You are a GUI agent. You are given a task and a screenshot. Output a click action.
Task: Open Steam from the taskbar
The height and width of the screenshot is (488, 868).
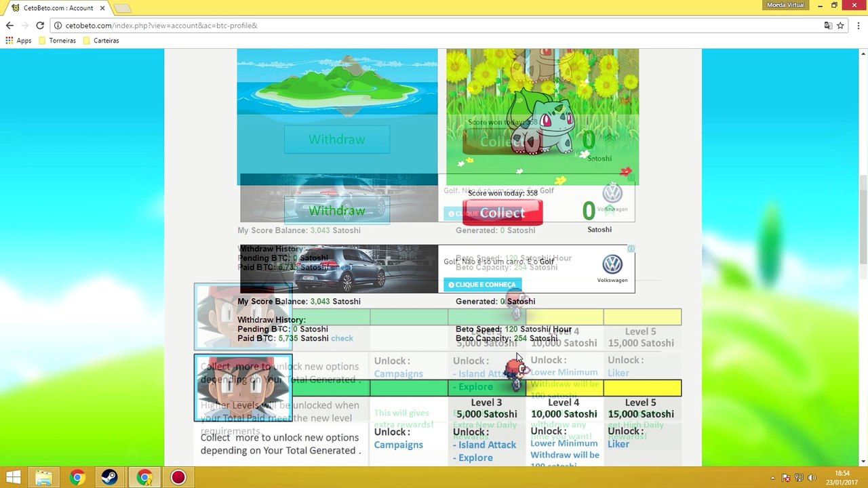(x=110, y=477)
